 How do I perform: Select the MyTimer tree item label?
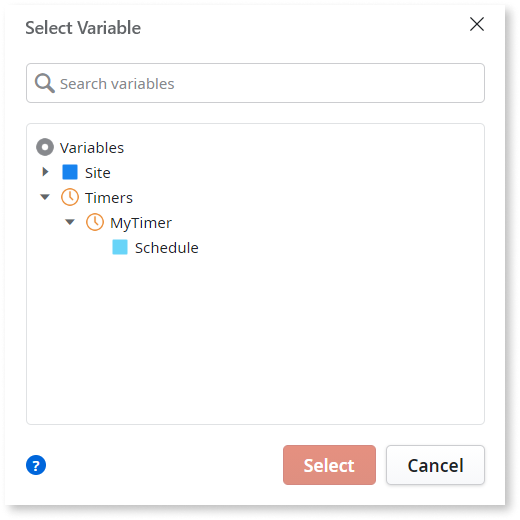(141, 223)
